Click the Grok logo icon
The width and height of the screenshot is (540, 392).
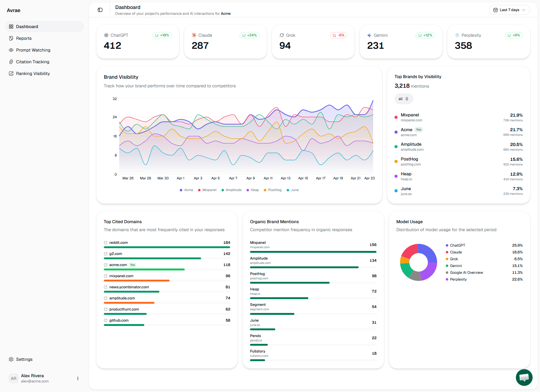tap(282, 35)
